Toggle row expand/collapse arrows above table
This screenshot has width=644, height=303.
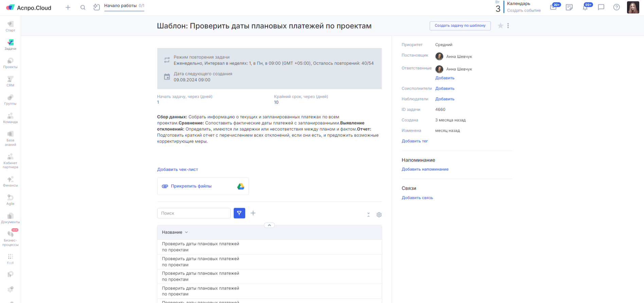click(369, 215)
